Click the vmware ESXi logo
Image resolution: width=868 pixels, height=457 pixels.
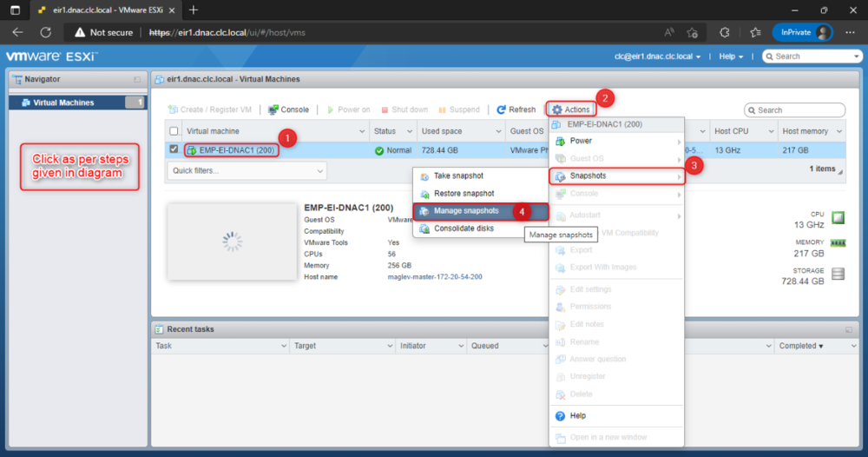51,56
